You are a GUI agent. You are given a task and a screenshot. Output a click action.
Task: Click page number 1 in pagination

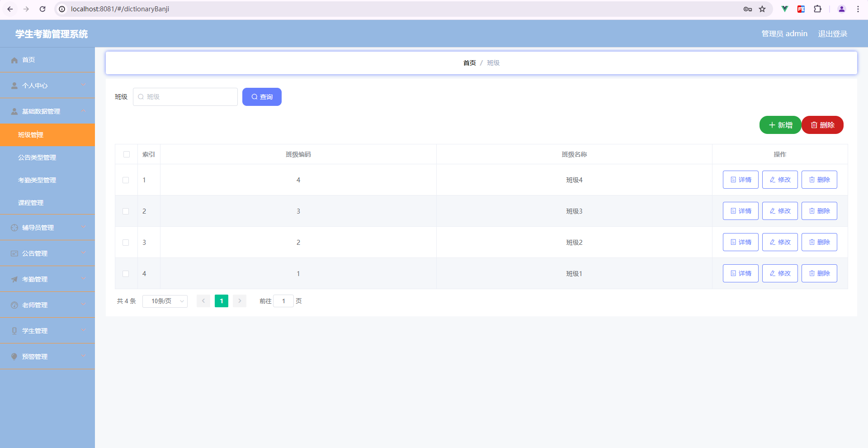point(222,301)
